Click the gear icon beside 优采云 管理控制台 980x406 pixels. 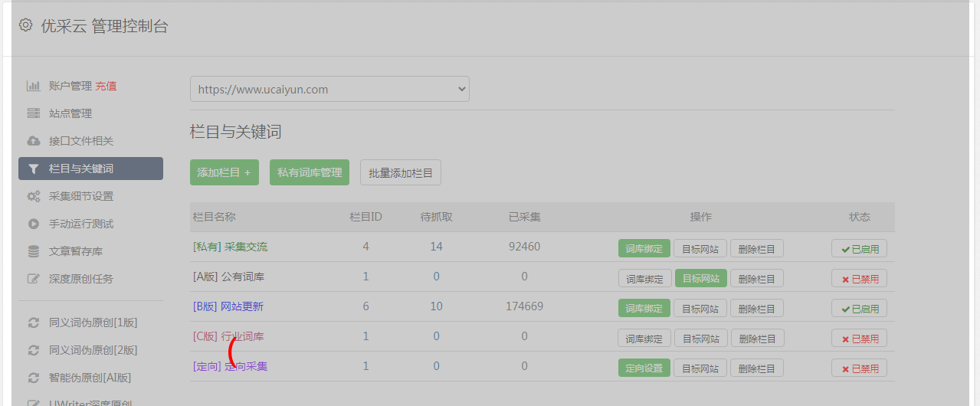pos(26,25)
